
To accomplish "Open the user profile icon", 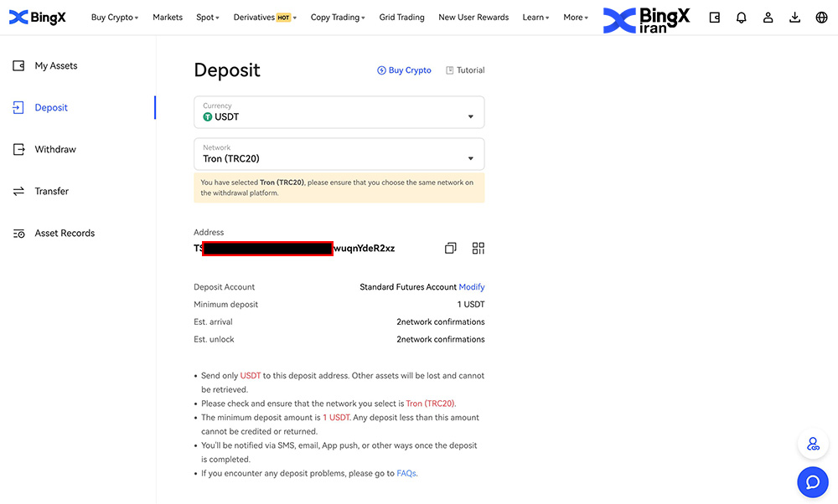I will 768,18.
